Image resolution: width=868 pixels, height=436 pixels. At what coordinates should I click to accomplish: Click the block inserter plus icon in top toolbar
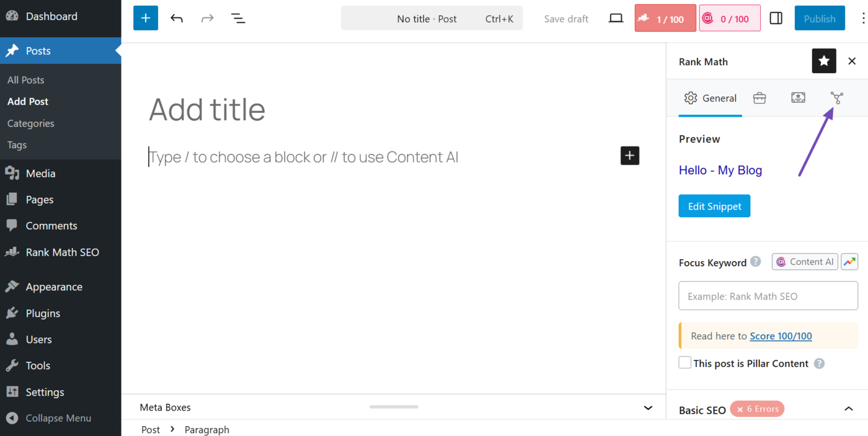146,19
